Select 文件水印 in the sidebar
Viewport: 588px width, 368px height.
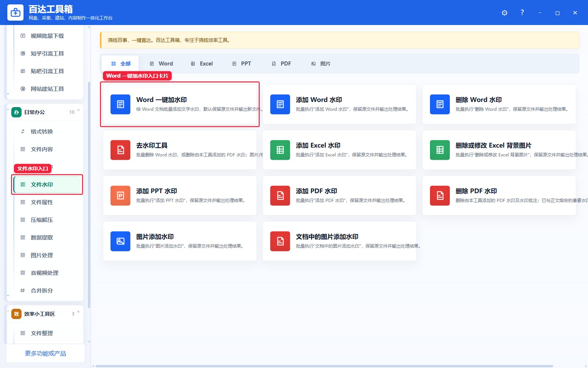[47, 184]
